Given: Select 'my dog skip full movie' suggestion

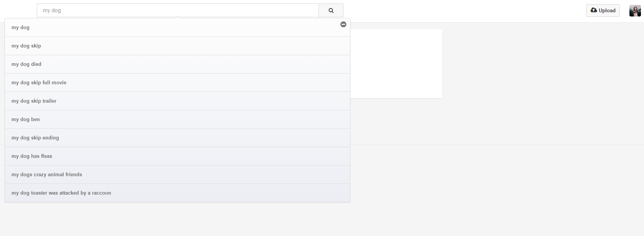Looking at the screenshot, I should point(39,83).
